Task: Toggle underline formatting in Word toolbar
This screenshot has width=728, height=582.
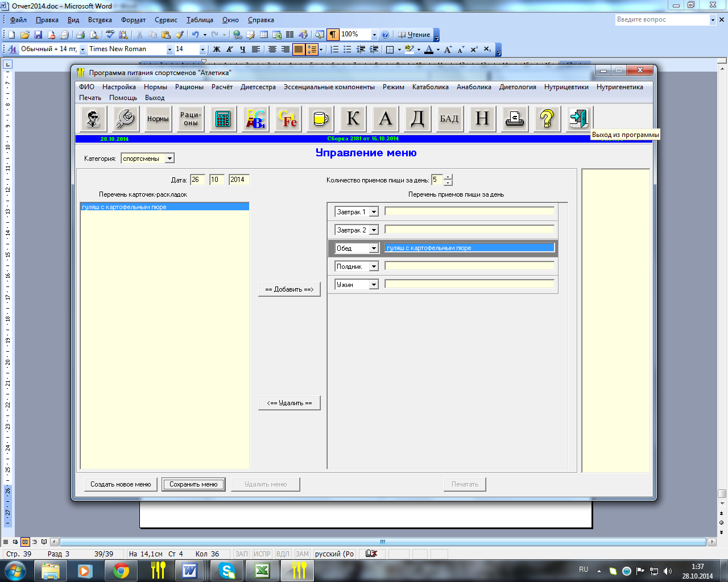Action: (243, 49)
